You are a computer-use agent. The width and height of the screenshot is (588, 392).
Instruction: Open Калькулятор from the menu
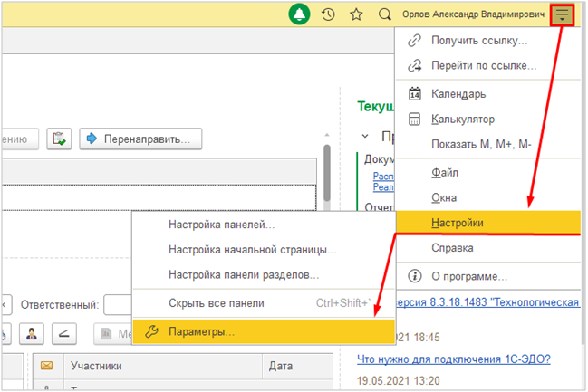coord(462,119)
